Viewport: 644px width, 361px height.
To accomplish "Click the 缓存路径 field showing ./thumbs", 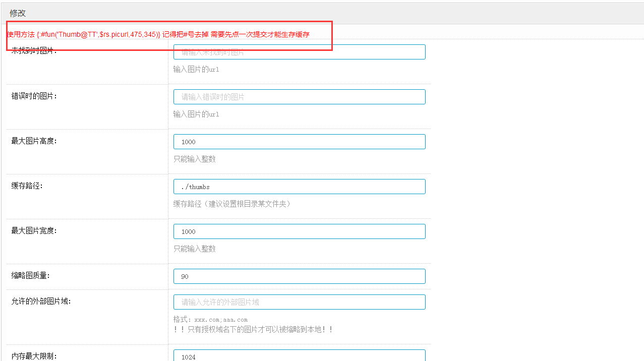I will tap(299, 187).
